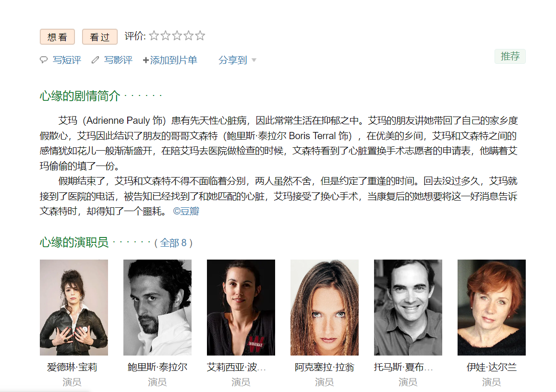Open the ©豆瓣 copyright link
The width and height of the screenshot is (556, 392).
186,211
